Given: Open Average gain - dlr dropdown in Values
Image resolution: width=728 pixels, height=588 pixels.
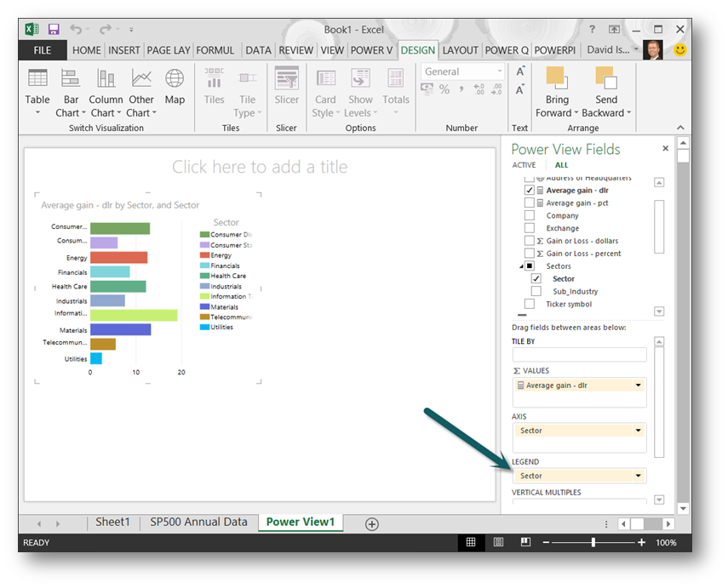Looking at the screenshot, I should pos(639,385).
